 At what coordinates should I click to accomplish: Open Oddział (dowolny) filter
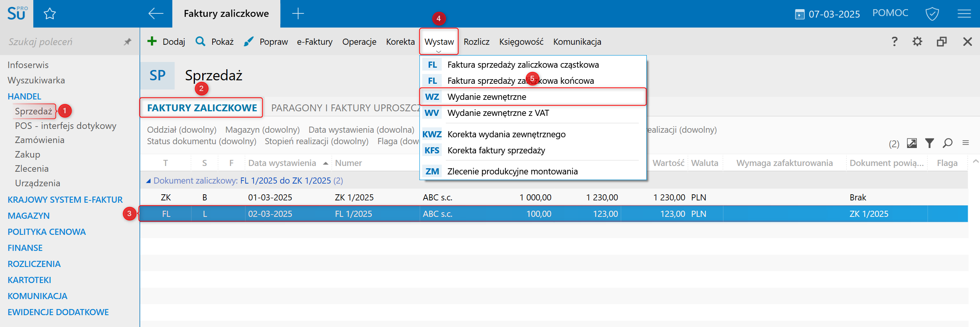click(x=182, y=130)
